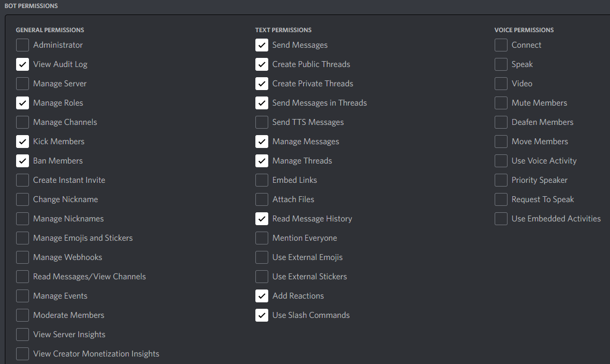Disable the Manage Messages permission
Viewport: 610px width, 364px height.
pyautogui.click(x=262, y=142)
